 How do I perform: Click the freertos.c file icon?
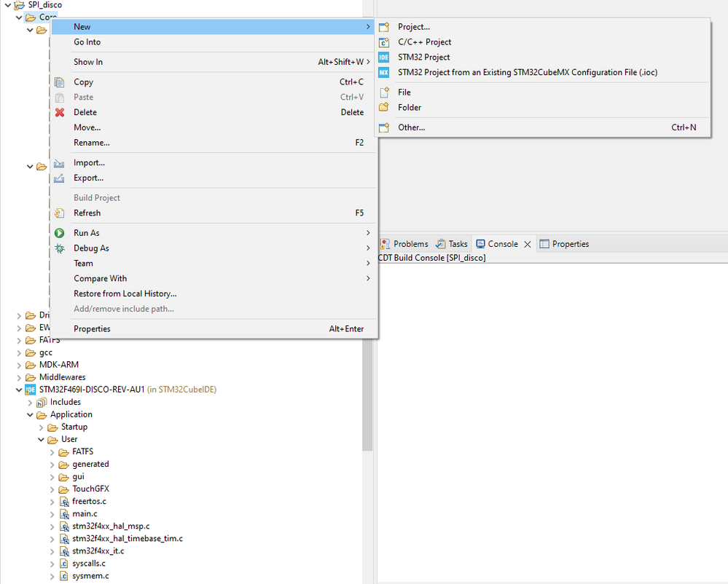tap(64, 502)
